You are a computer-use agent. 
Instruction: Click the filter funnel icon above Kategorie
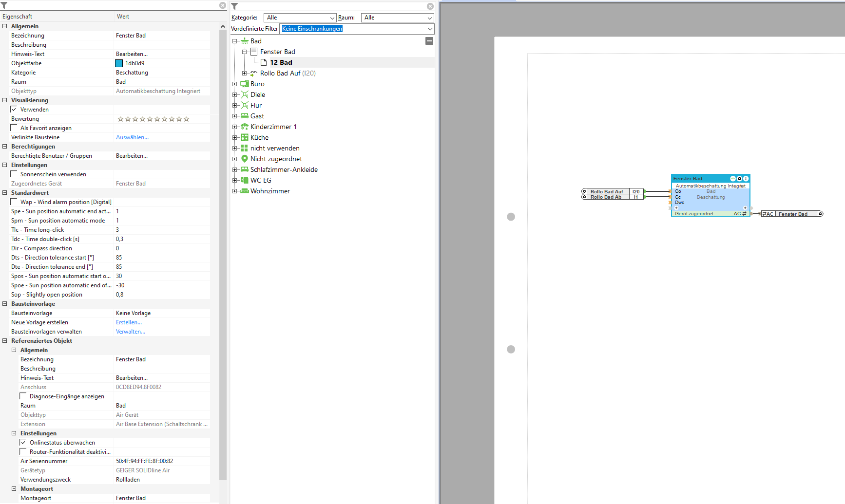[x=234, y=6]
